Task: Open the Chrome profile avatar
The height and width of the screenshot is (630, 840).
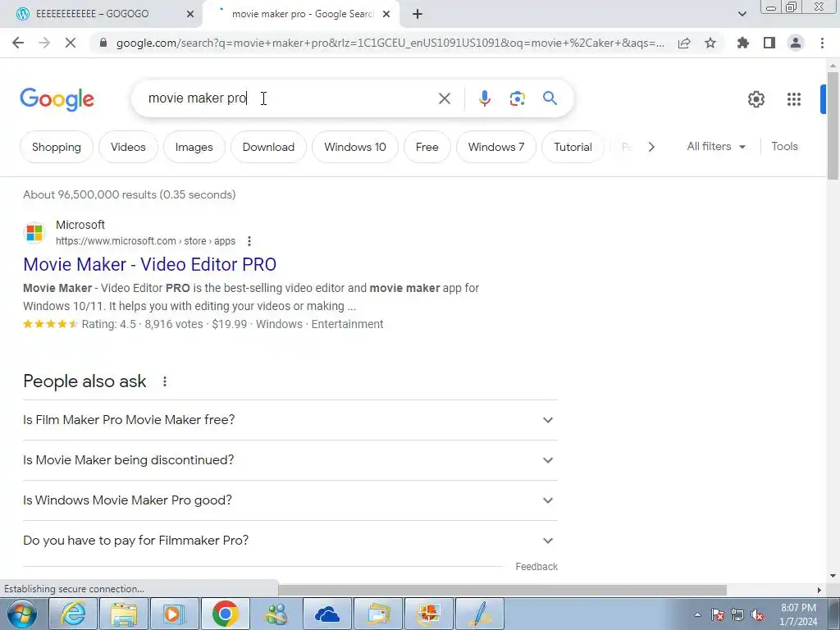Action: pos(796,43)
